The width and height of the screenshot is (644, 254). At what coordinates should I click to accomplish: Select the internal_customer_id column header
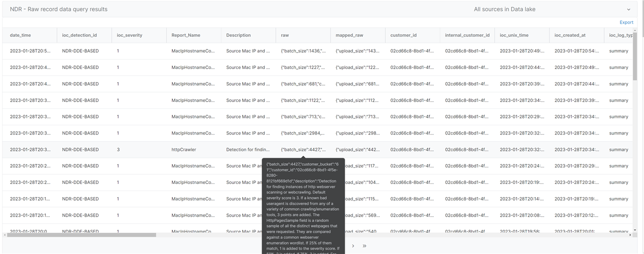point(467,35)
